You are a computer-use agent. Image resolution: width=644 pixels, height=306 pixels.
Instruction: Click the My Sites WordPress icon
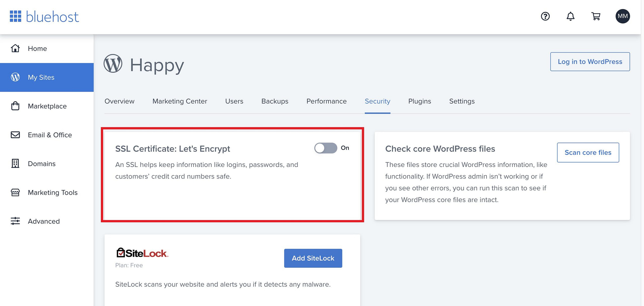click(x=15, y=77)
